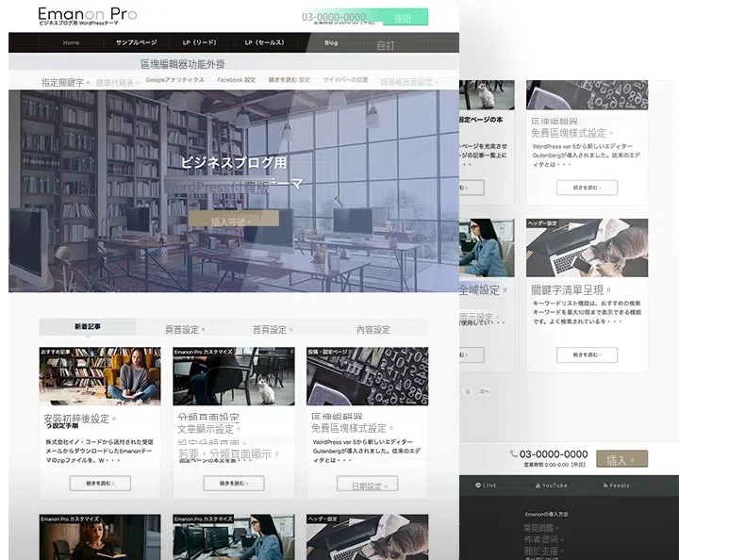Click the 若要，分類頁面顯示 text
Image resolution: width=745 pixels, height=560 pixels.
coord(227,454)
